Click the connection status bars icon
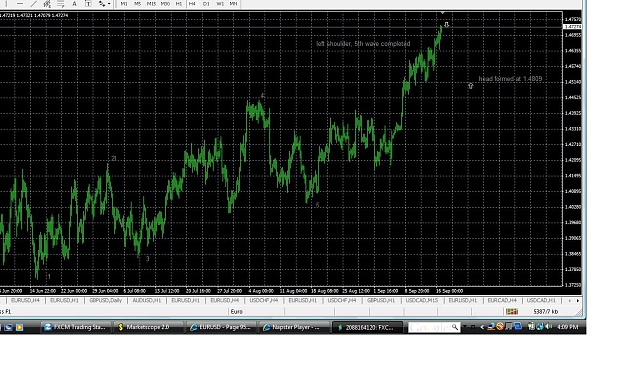Viewport: 625px width, 375px height. click(512, 312)
